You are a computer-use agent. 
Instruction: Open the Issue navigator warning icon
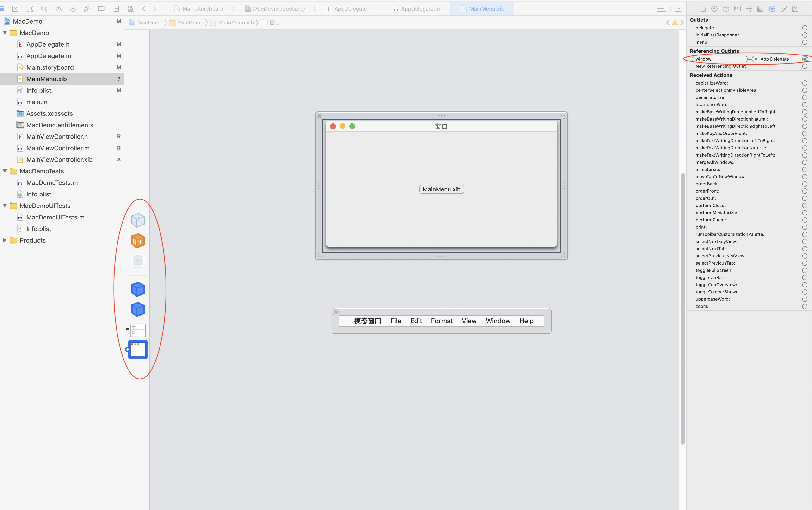[58, 9]
